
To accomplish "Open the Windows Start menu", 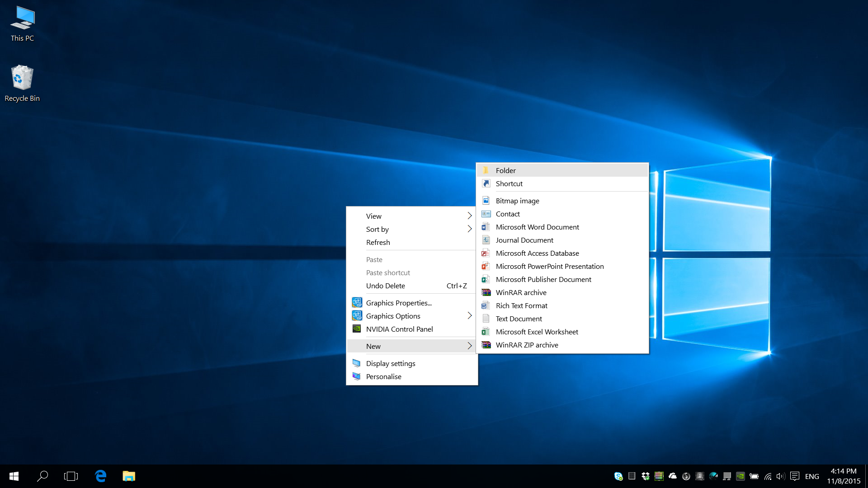I will (14, 476).
